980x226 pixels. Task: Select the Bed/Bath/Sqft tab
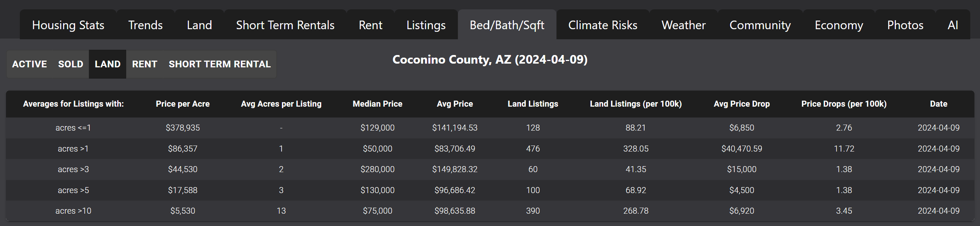coord(507,25)
